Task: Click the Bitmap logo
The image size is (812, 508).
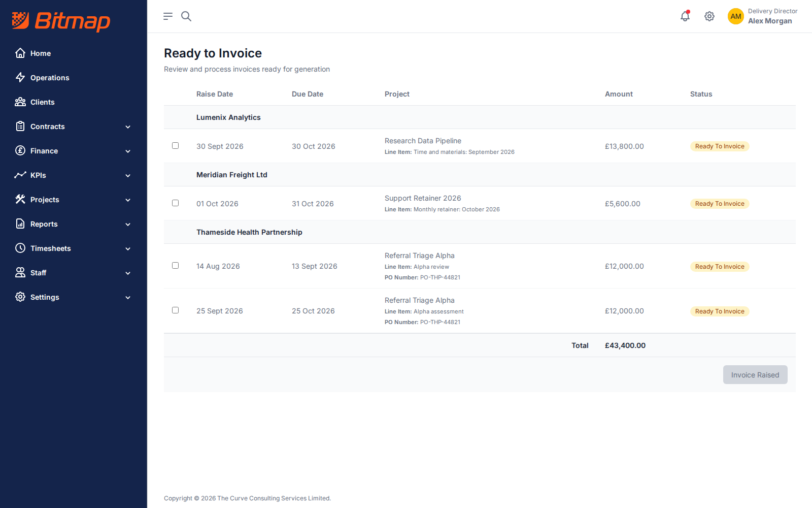Action: 61,21
